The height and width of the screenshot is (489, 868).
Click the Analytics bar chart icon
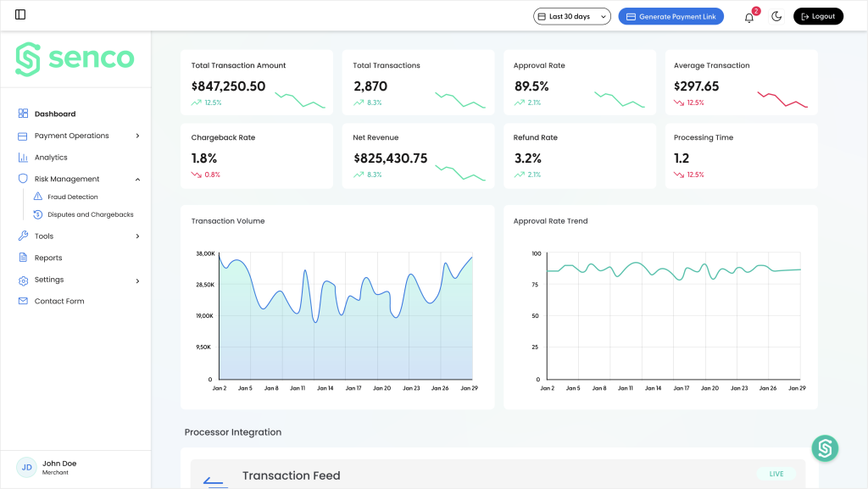click(24, 158)
